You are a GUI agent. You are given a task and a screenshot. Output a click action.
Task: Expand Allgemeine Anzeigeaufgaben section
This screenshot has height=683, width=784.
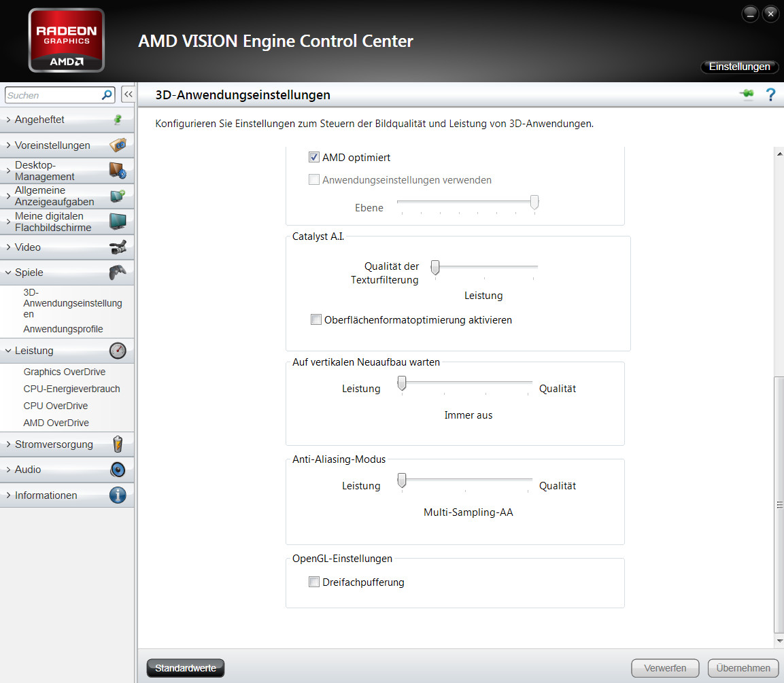point(67,196)
